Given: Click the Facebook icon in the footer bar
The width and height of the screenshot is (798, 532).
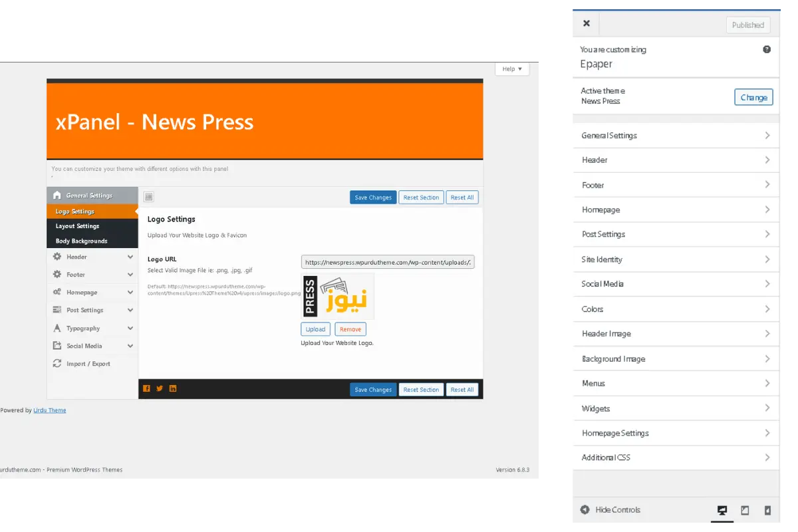Looking at the screenshot, I should coord(146,389).
